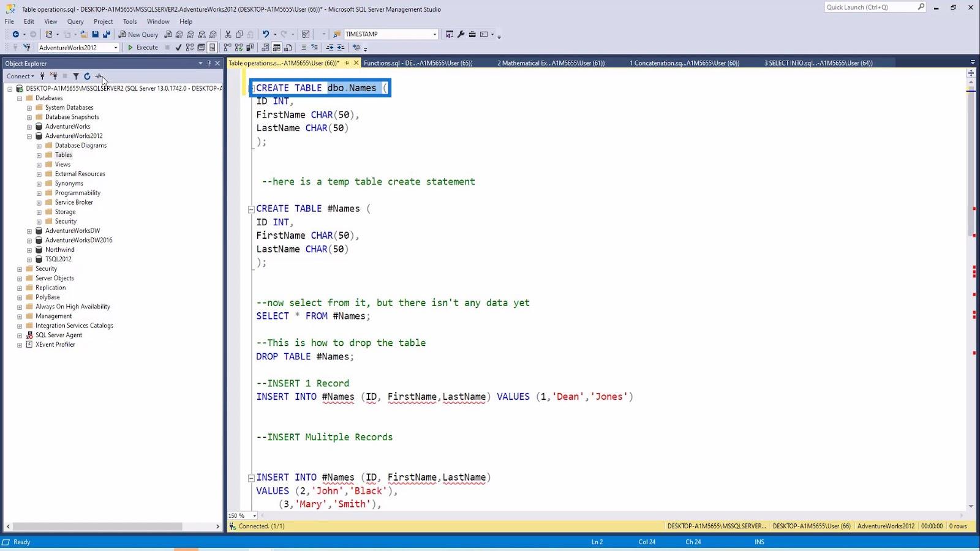Toggle Results to Grid mode

(x=276, y=47)
